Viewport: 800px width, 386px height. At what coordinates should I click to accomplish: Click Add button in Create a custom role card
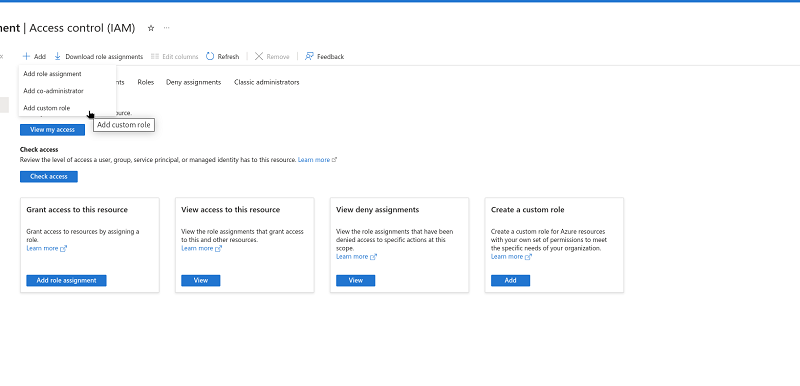pyautogui.click(x=510, y=280)
